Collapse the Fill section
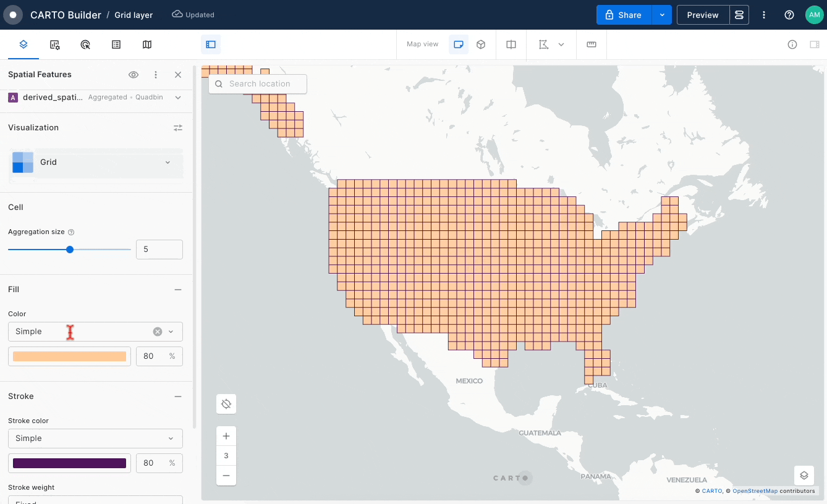 (x=178, y=290)
